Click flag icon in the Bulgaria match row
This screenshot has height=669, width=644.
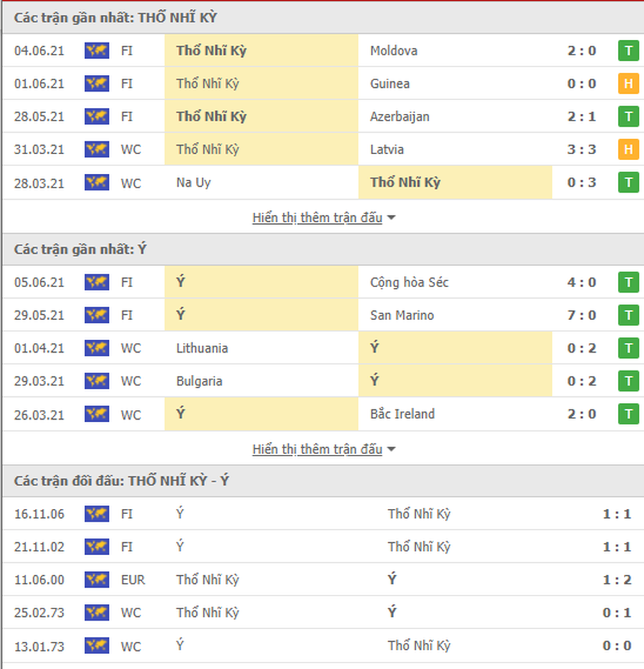[96, 381]
